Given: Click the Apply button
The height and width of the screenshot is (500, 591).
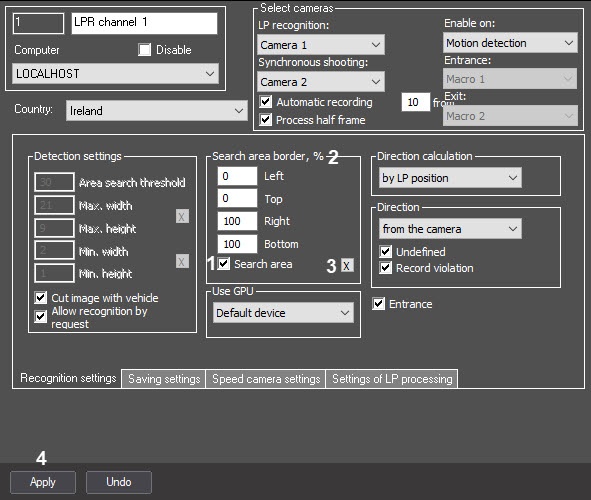Looking at the screenshot, I should tap(43, 482).
